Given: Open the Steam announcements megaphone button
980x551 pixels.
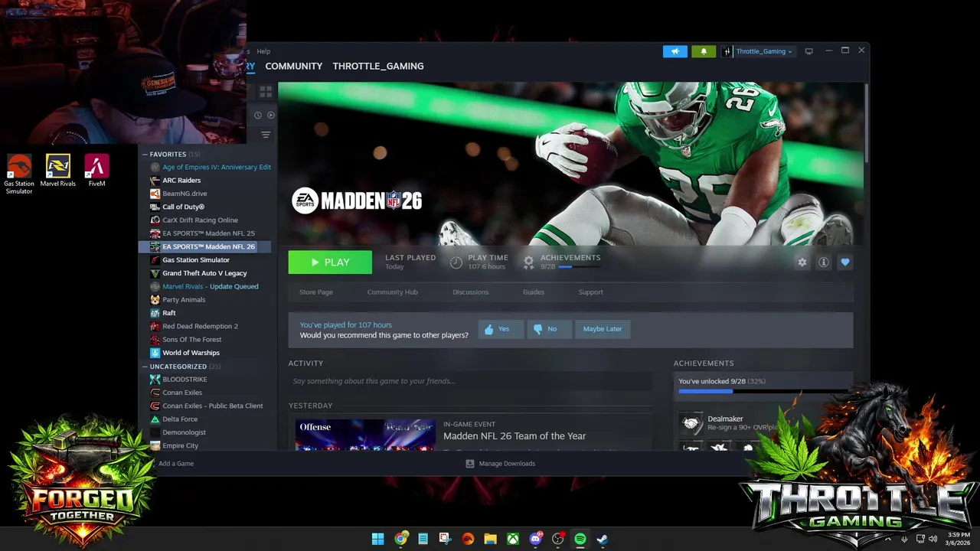Looking at the screenshot, I should [x=675, y=51].
